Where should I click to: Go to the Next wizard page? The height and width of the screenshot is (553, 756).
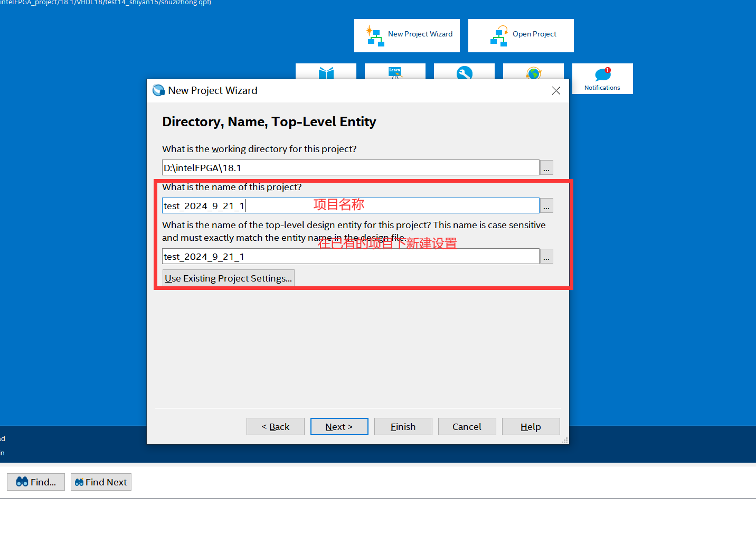[x=339, y=427]
